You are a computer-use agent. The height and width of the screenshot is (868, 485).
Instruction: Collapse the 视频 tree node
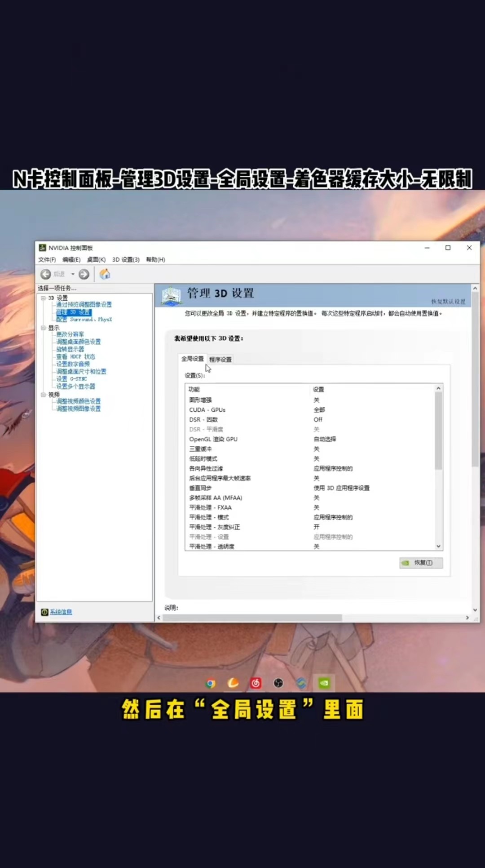pyautogui.click(x=43, y=394)
